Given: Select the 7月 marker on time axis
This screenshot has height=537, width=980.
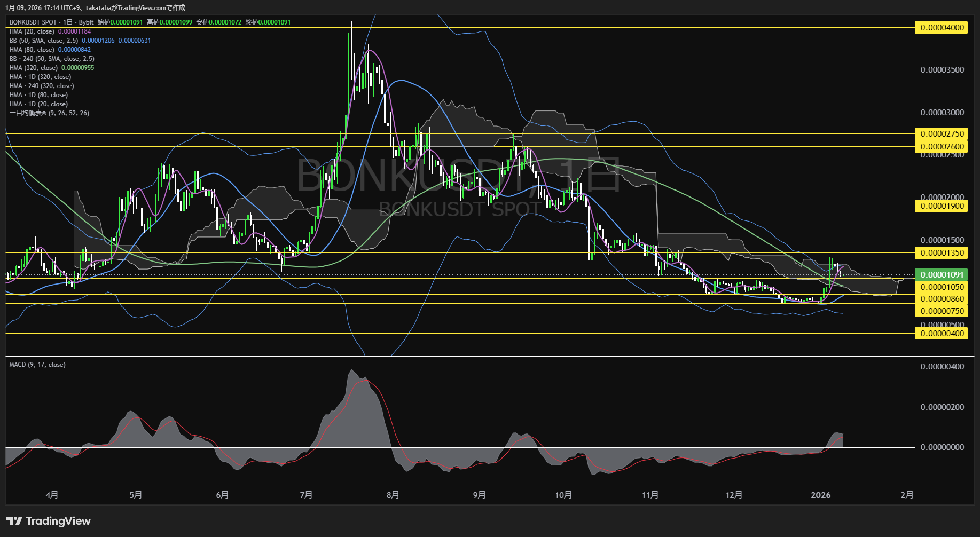Looking at the screenshot, I should [x=306, y=495].
